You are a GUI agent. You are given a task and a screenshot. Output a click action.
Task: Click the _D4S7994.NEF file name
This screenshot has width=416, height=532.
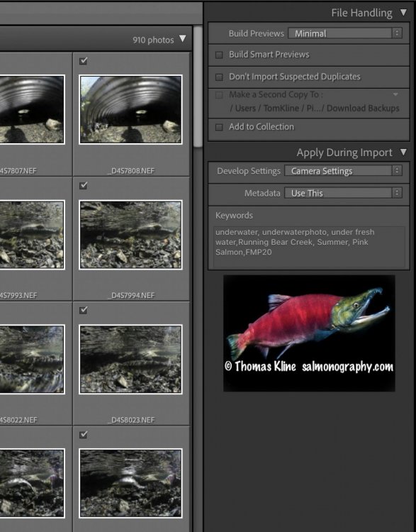pos(131,295)
